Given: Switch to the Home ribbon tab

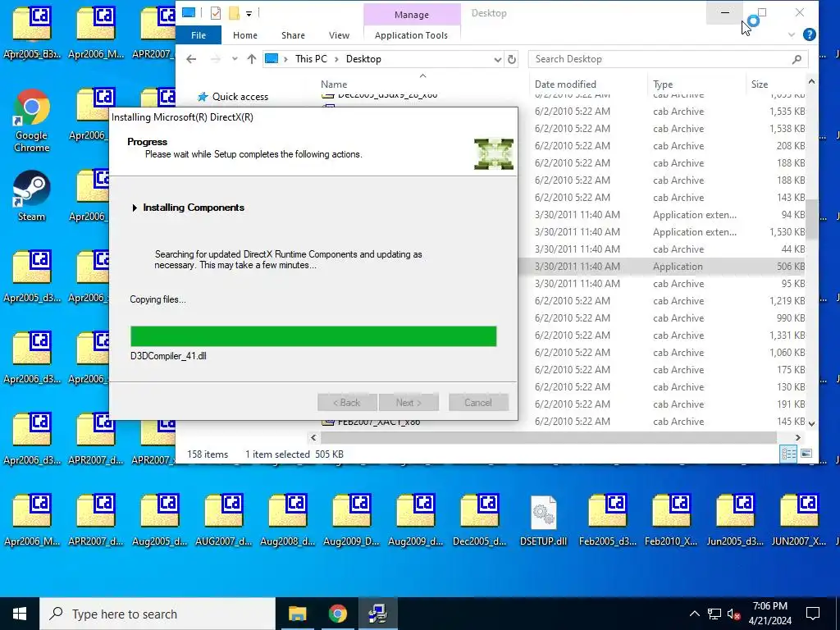Looking at the screenshot, I should click(x=244, y=34).
